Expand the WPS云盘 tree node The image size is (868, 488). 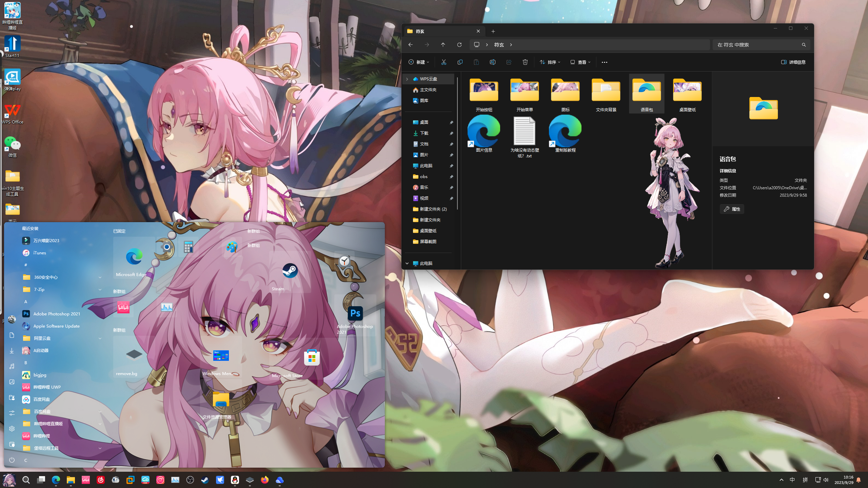(407, 79)
